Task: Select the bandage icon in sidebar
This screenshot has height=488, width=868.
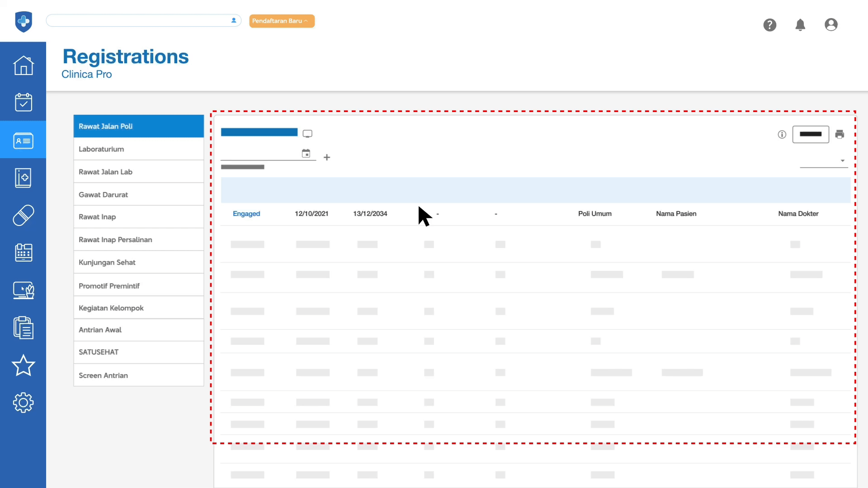Action: (x=23, y=215)
